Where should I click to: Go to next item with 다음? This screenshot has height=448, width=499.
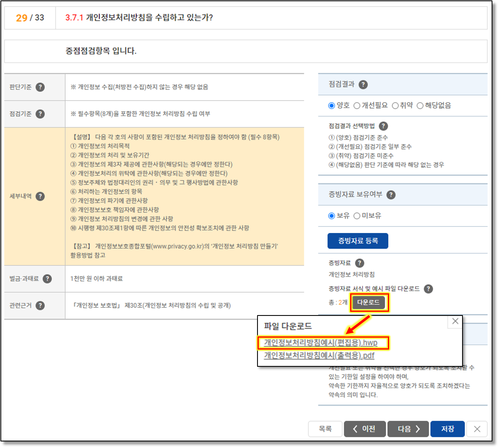pyautogui.click(x=408, y=429)
